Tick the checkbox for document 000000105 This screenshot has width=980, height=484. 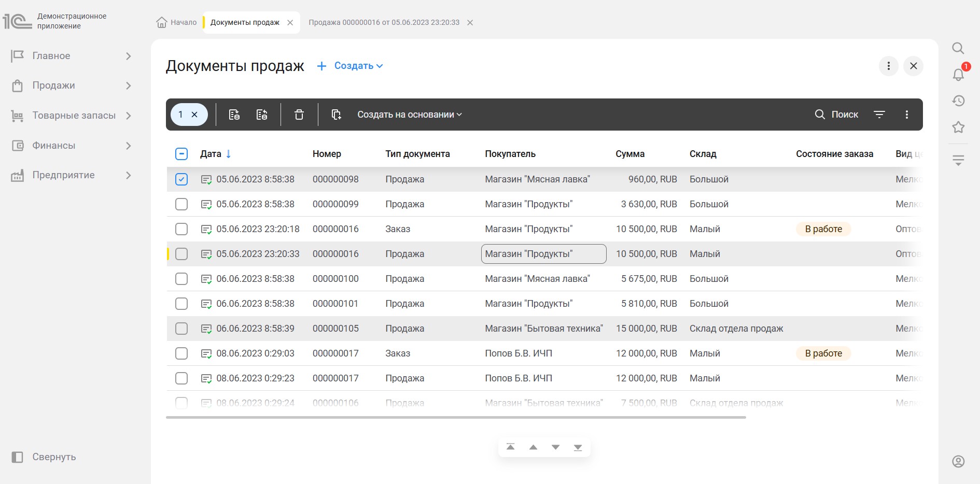coord(181,329)
